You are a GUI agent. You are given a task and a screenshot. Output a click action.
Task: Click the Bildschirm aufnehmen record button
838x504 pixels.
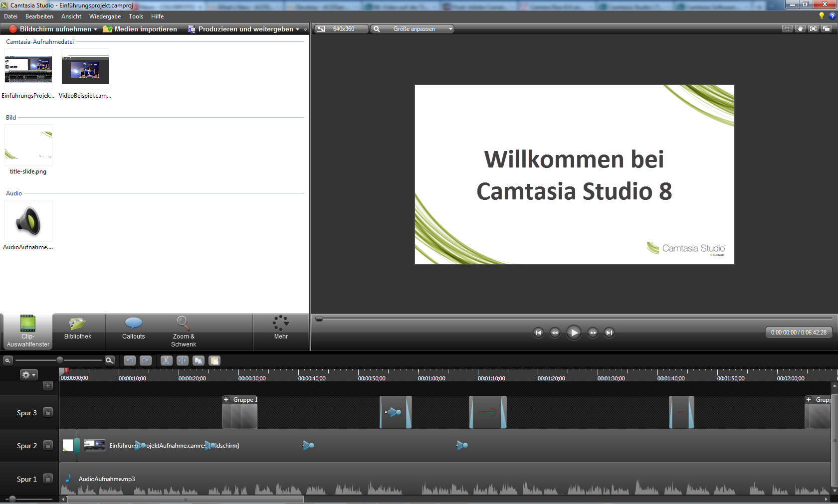pyautogui.click(x=50, y=29)
